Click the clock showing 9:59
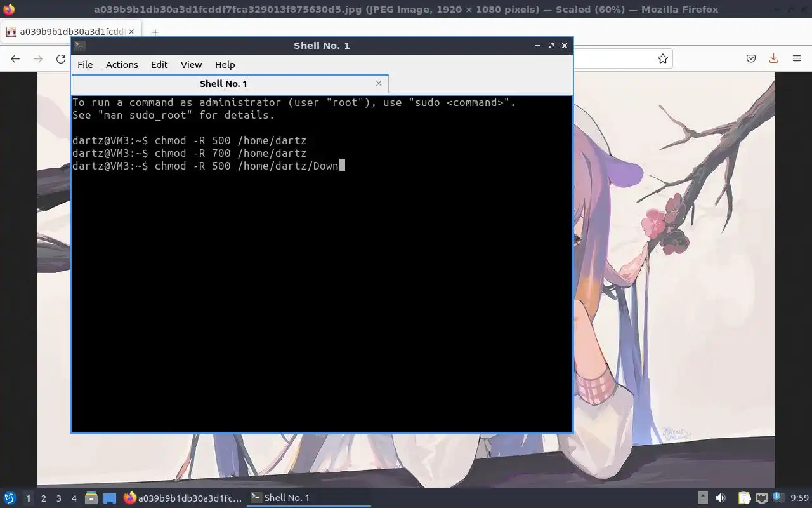Viewport: 812px width, 508px height. click(799, 498)
